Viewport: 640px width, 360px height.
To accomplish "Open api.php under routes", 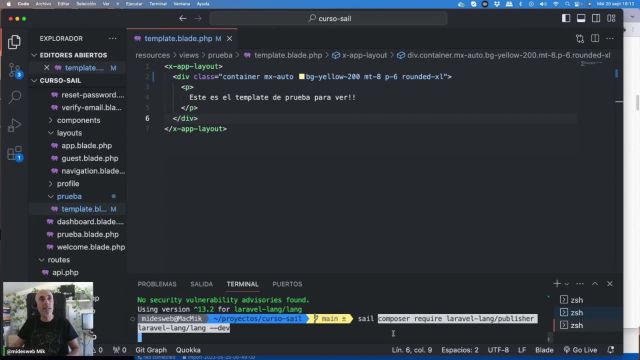I will pos(64,272).
